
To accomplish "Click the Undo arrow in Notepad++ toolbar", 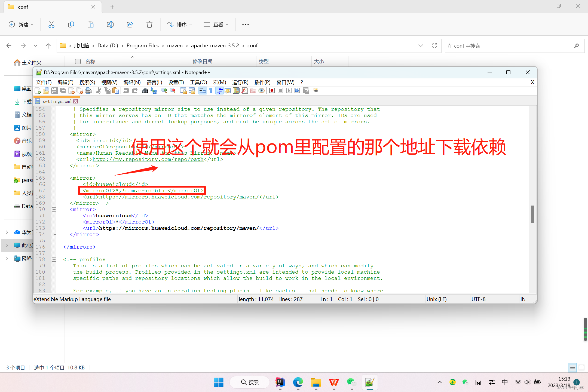I will [x=126, y=91].
